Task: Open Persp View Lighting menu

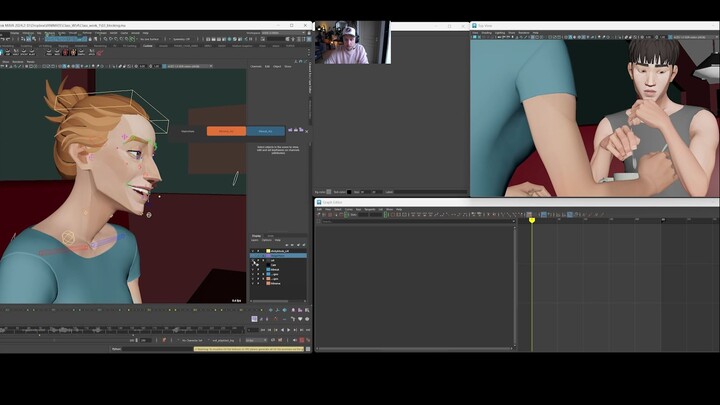Action: (500, 33)
